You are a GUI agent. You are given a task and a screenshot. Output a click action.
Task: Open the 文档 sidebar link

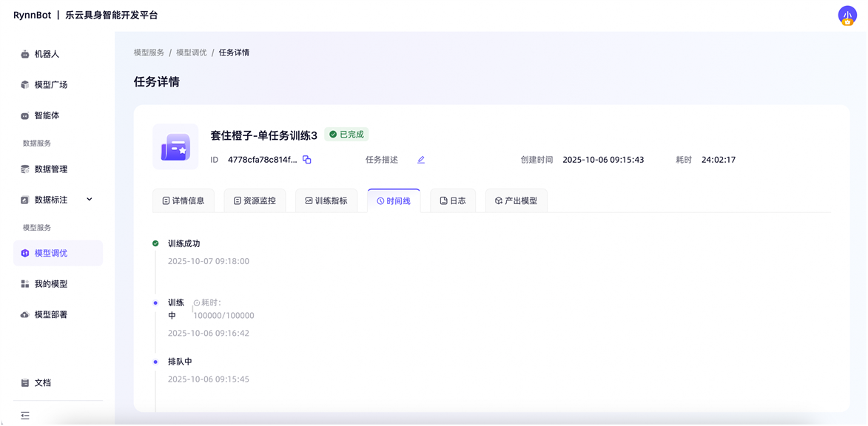tap(58, 383)
